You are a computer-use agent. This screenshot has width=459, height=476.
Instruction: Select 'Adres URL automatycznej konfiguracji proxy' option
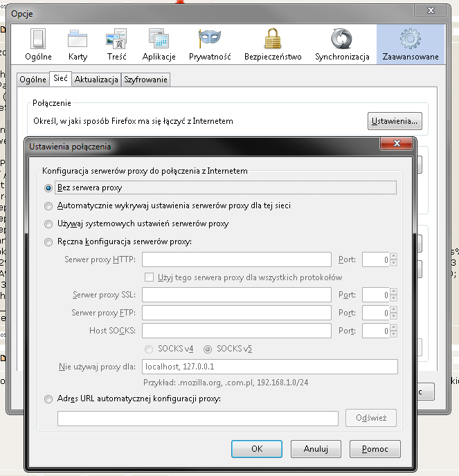48,399
